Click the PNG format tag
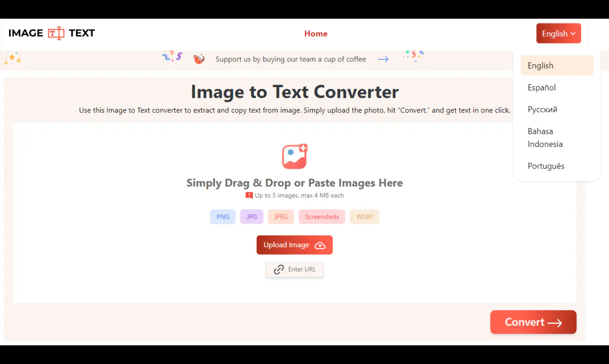 click(223, 217)
